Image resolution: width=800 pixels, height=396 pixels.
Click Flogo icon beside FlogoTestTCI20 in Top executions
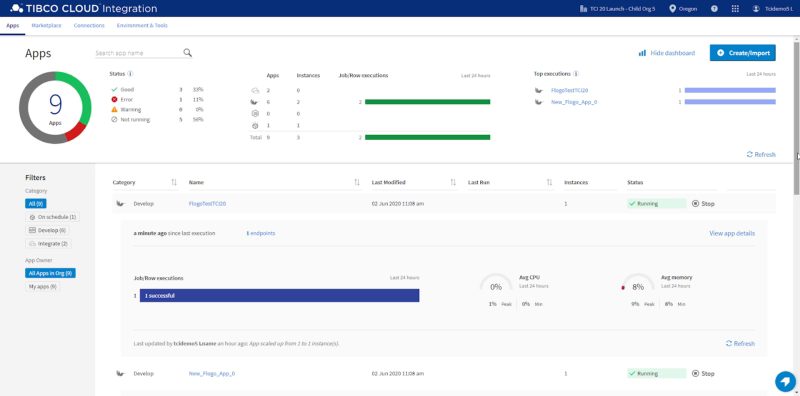point(539,90)
